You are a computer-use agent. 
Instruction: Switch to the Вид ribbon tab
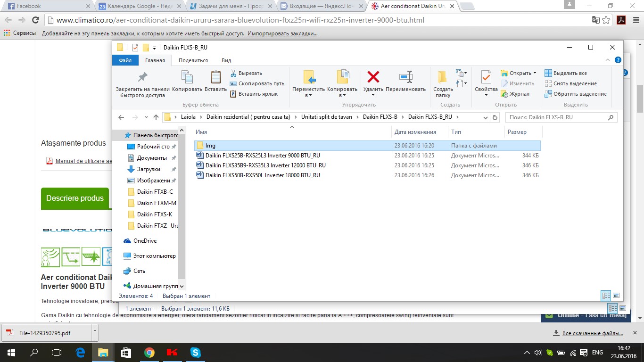click(226, 60)
